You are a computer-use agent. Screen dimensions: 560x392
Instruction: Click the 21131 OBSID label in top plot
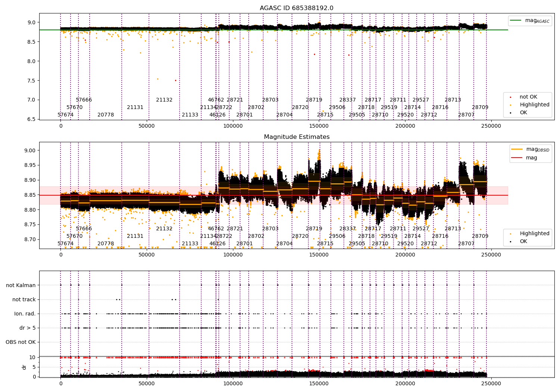(x=135, y=108)
